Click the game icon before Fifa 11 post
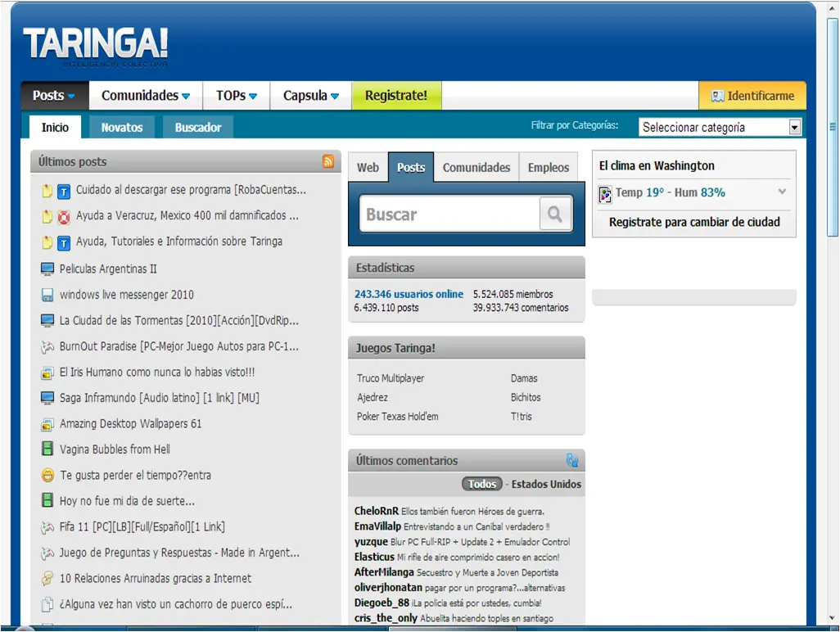 pos(47,527)
